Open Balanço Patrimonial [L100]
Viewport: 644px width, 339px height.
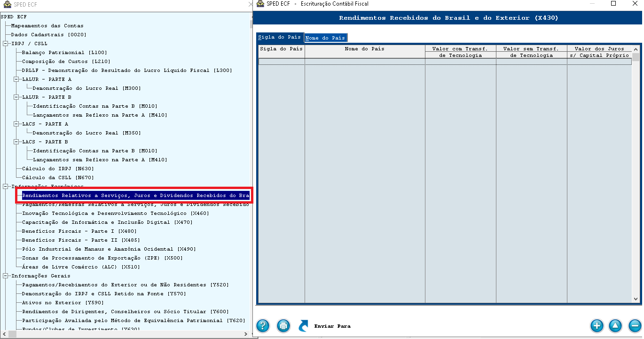[x=64, y=53]
